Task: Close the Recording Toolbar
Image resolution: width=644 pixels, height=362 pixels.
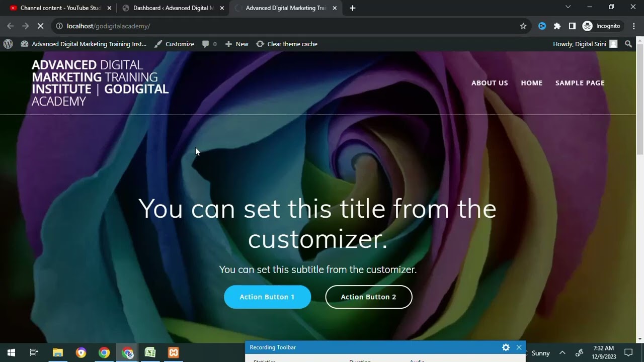Action: (x=519, y=347)
